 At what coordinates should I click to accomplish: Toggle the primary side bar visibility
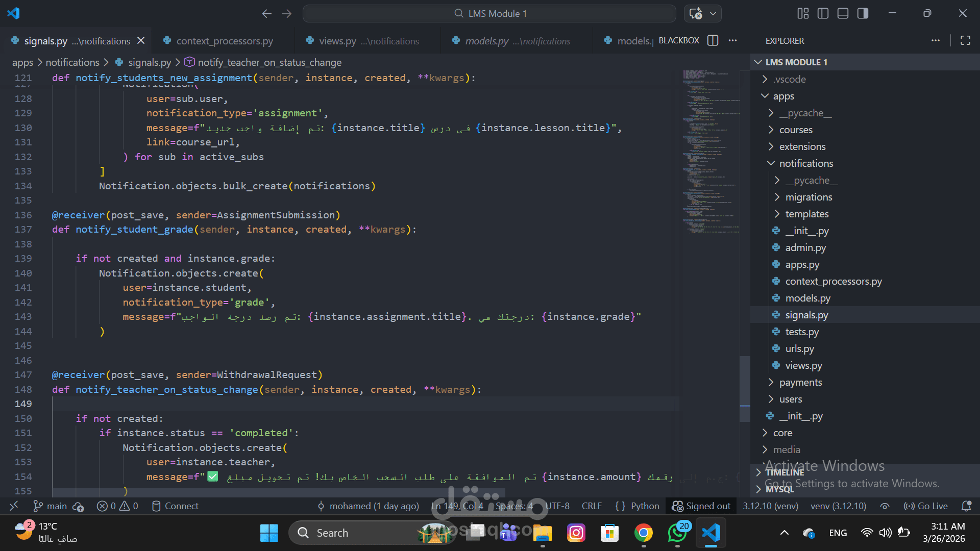pyautogui.click(x=823, y=14)
